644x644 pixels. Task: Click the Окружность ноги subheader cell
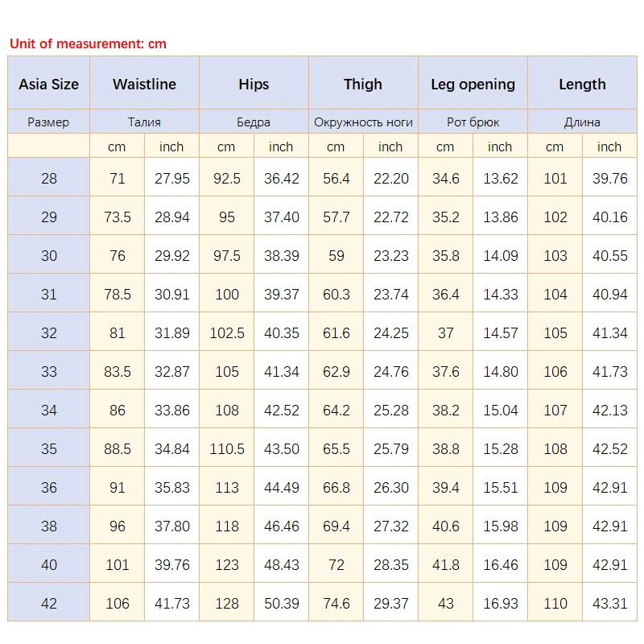coord(363,122)
